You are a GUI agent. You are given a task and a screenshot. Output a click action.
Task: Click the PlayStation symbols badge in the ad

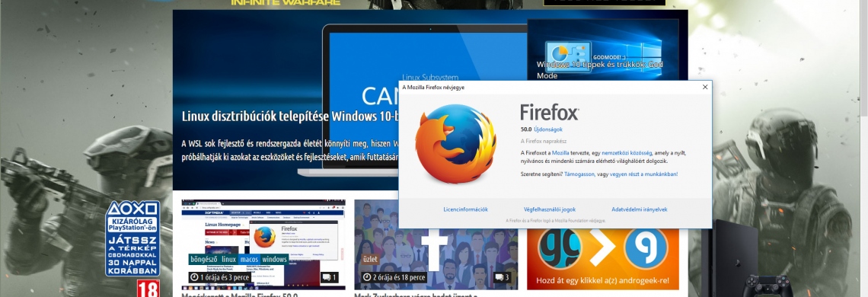pos(132,209)
